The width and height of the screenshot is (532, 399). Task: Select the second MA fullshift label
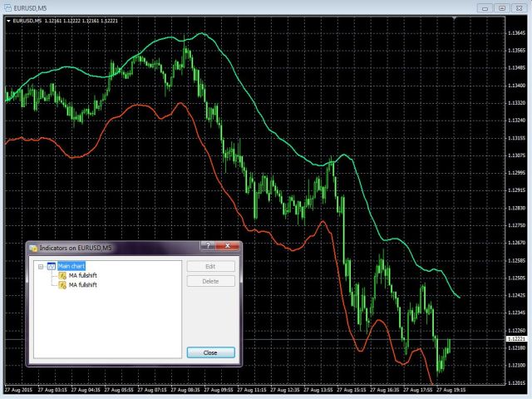tap(82, 284)
